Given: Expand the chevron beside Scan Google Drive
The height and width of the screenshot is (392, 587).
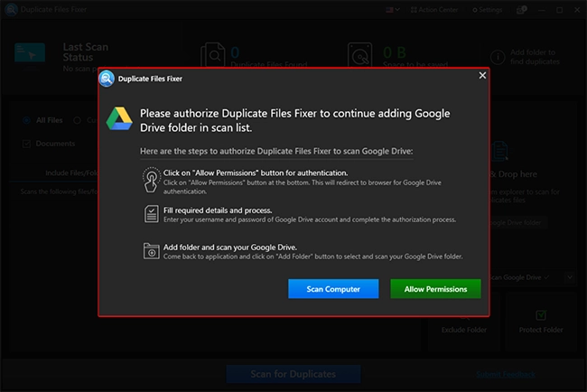Looking at the screenshot, I should (570, 277).
